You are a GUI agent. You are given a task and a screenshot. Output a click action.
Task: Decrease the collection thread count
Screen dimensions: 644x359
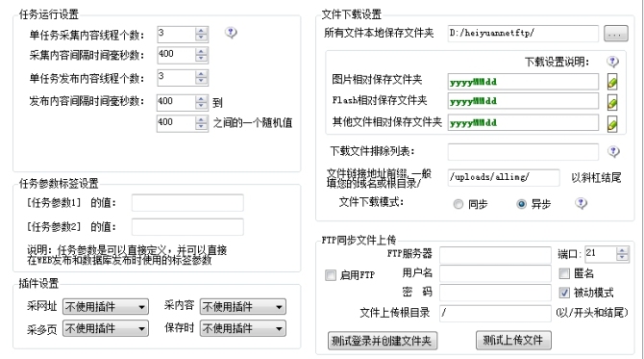coord(201,38)
